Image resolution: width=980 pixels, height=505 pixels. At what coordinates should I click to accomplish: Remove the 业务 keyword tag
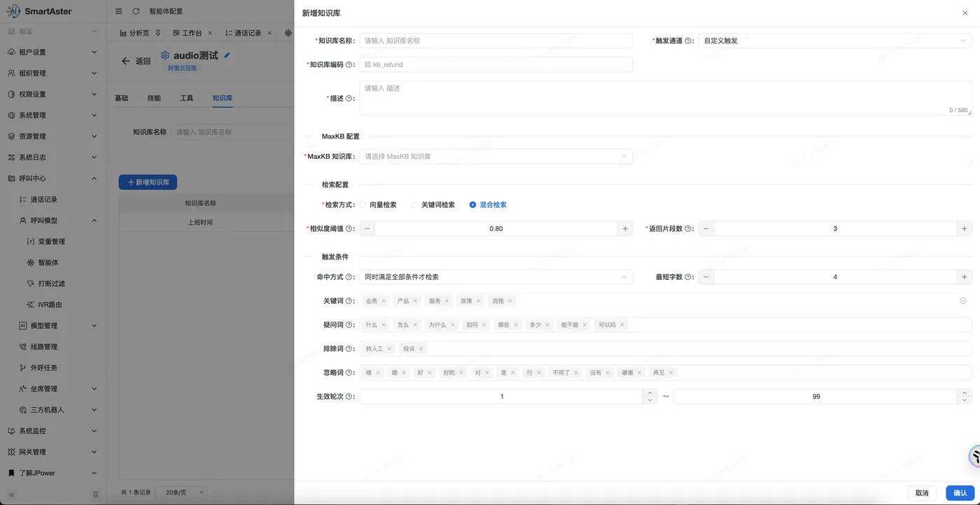point(384,301)
